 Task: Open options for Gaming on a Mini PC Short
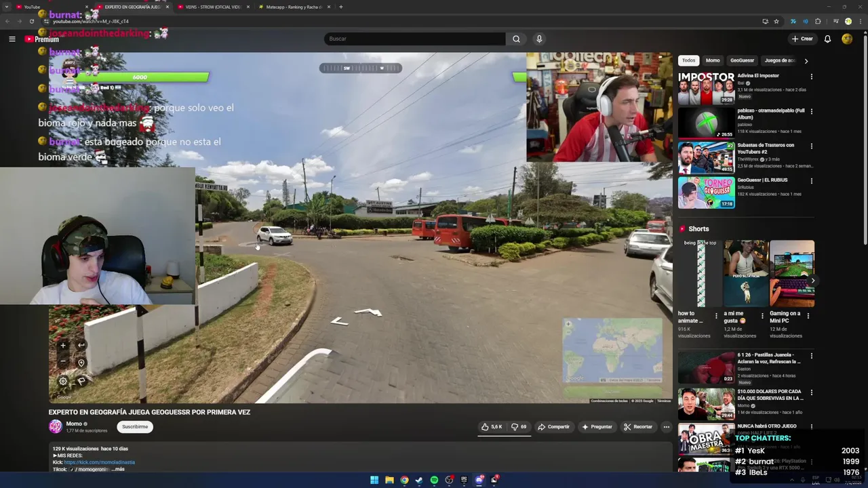(808, 316)
